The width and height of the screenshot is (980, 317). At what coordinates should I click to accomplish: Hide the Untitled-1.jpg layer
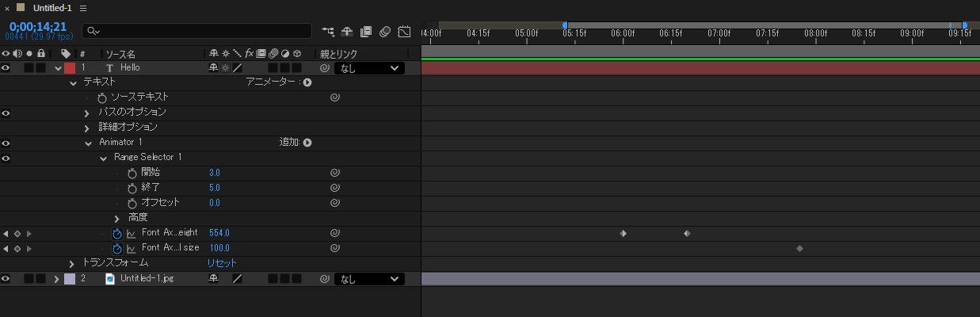pyautogui.click(x=6, y=279)
